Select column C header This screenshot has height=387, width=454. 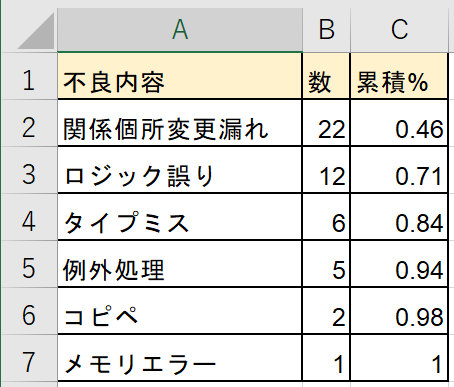coord(399,30)
